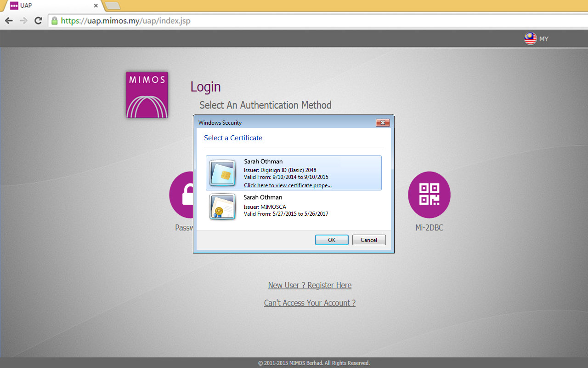Click the MY language label

[544, 39]
